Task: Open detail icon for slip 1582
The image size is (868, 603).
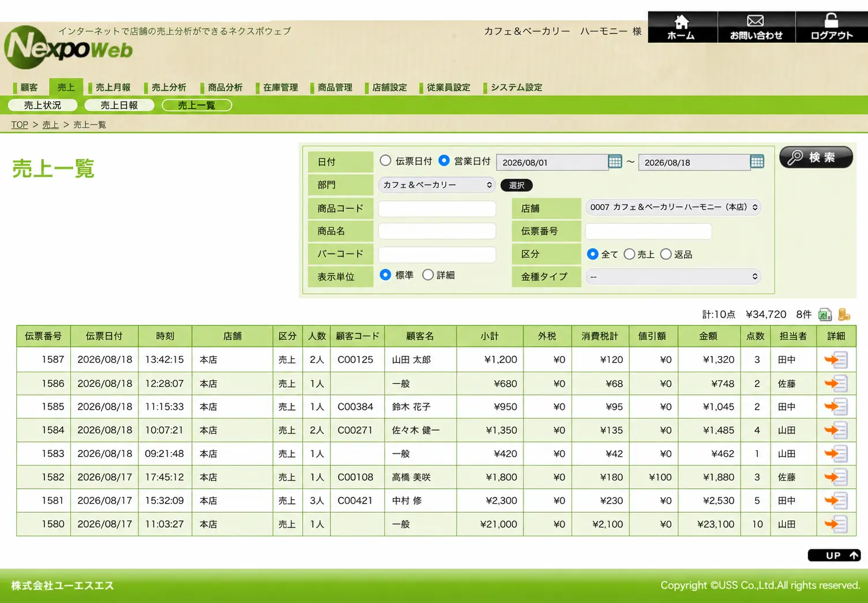Action: (836, 477)
